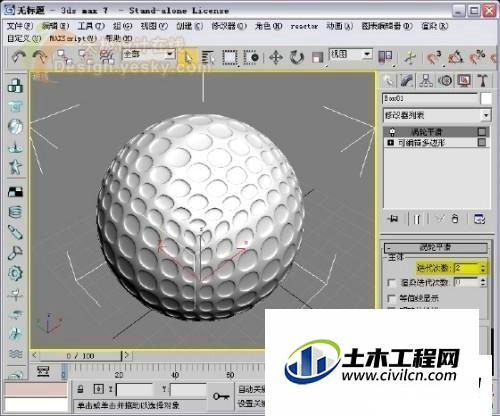Choose the Select and Link tool
The height and width of the screenshot is (416, 500).
coord(64,57)
